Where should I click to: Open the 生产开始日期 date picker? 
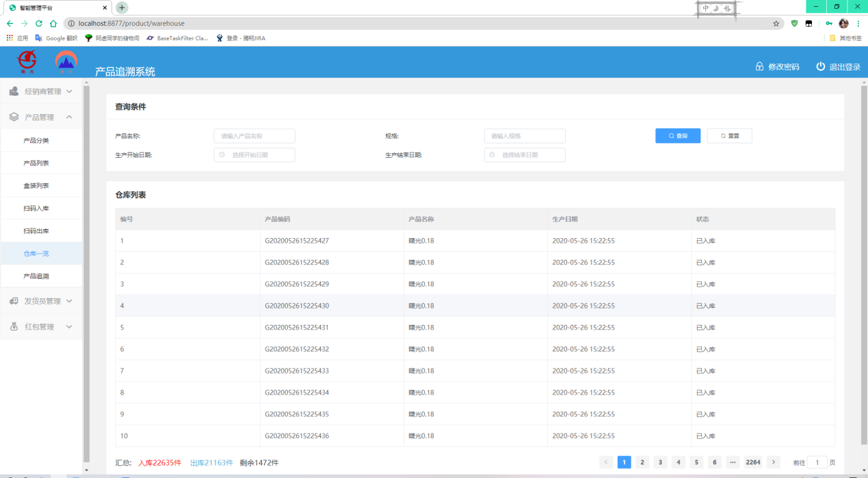tap(254, 155)
